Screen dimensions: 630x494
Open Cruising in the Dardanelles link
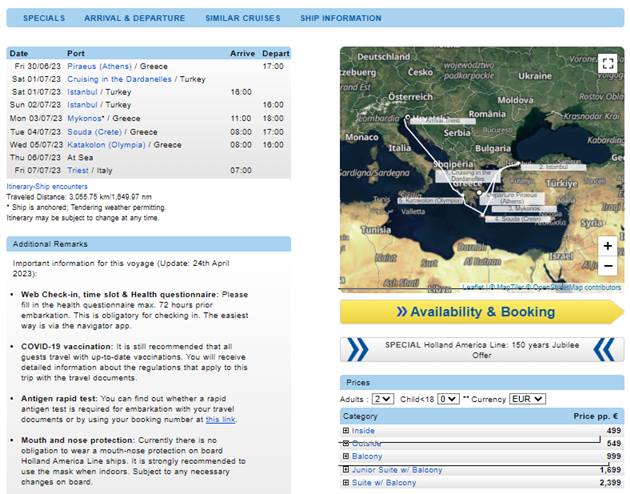point(119,79)
